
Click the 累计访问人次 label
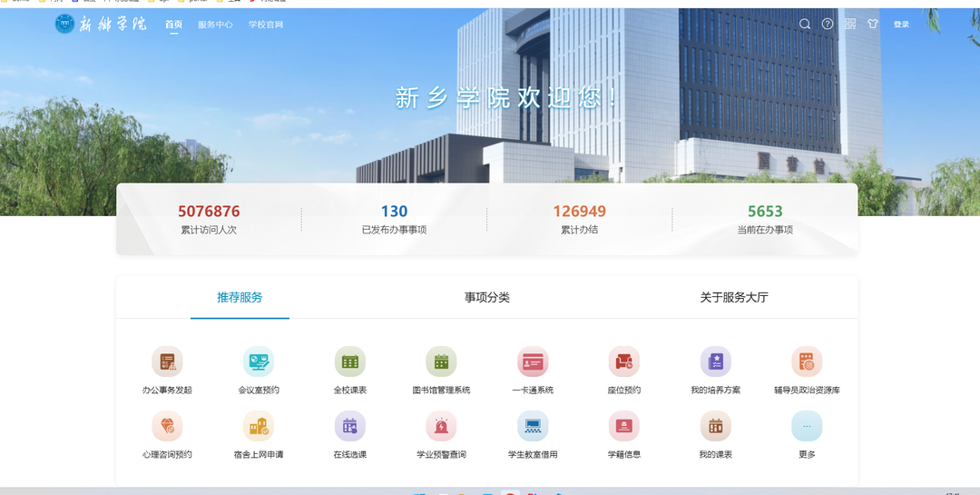coord(209,230)
